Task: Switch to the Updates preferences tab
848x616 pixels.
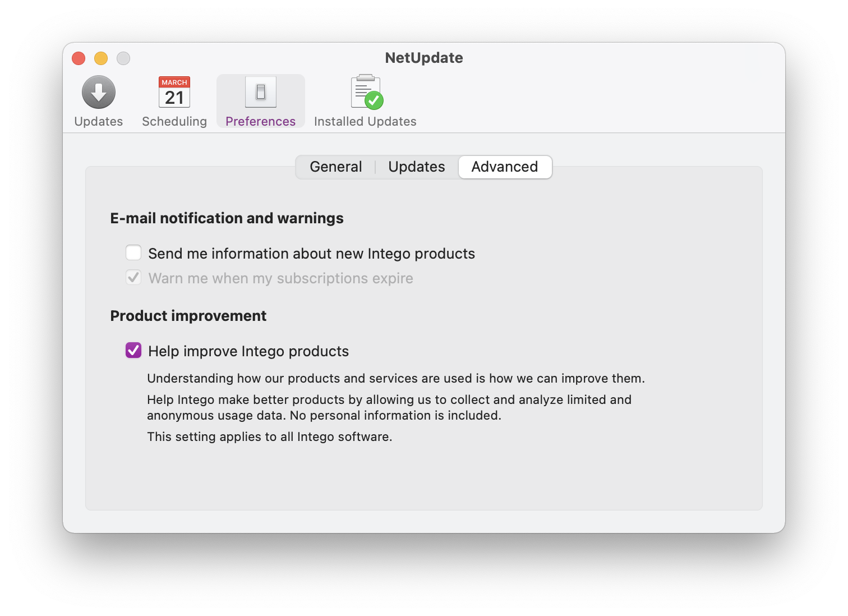Action: pos(417,167)
